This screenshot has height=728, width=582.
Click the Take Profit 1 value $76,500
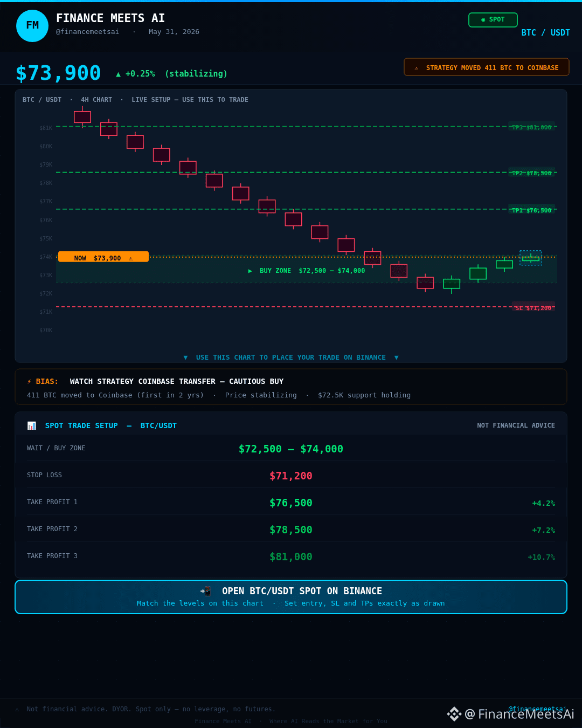(x=291, y=503)
